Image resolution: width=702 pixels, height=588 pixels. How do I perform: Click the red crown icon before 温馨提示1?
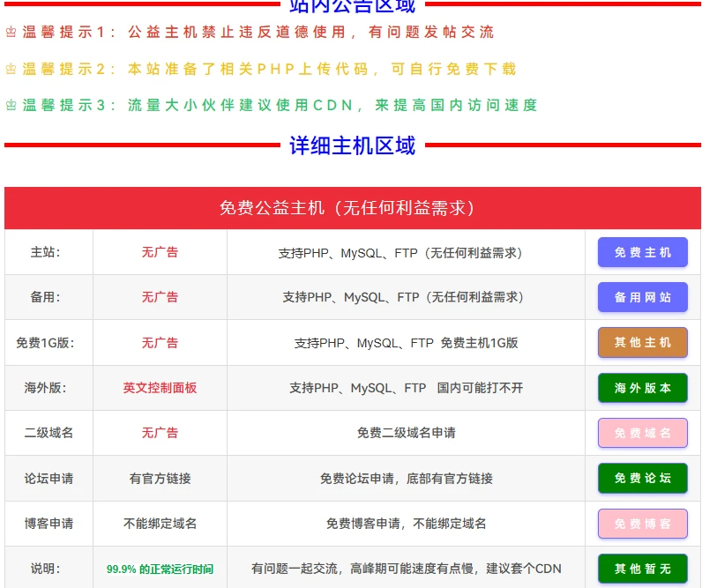[x=11, y=33]
